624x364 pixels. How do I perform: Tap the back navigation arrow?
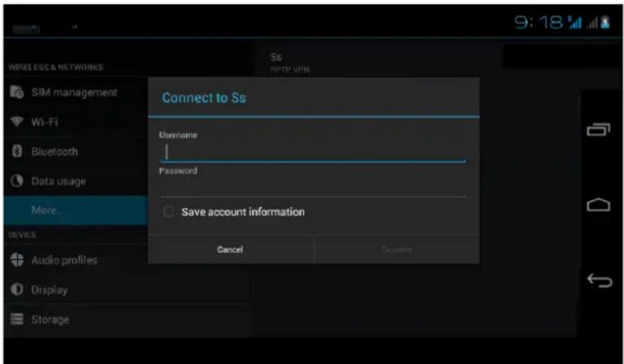(600, 280)
